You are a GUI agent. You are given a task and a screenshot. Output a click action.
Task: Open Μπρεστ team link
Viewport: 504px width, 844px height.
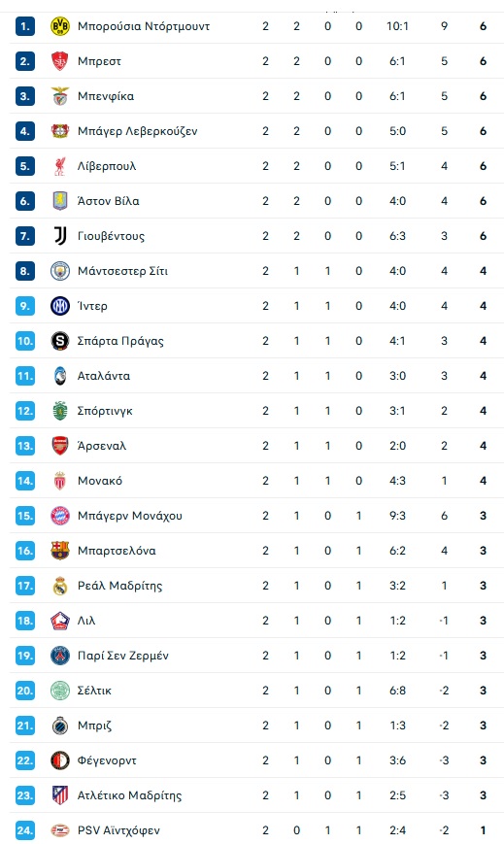pyautogui.click(x=99, y=61)
